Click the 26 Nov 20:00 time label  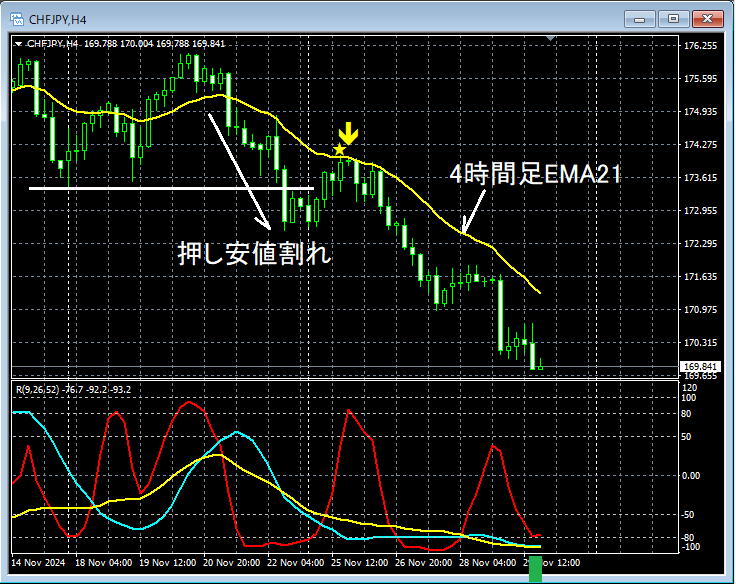424,562
